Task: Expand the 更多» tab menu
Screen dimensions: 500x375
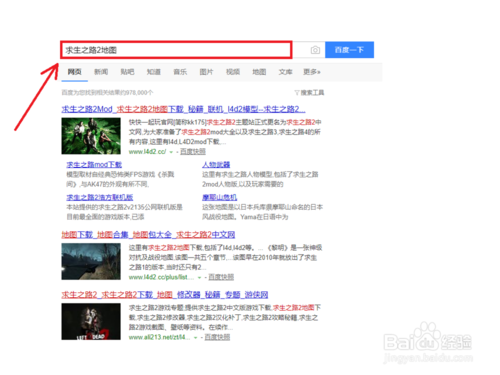Action: [312, 72]
